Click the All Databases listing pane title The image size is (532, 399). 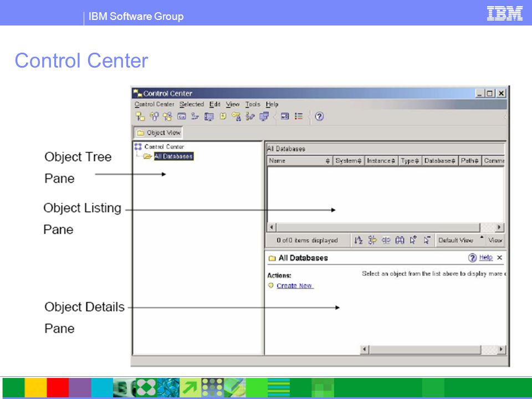tap(287, 149)
